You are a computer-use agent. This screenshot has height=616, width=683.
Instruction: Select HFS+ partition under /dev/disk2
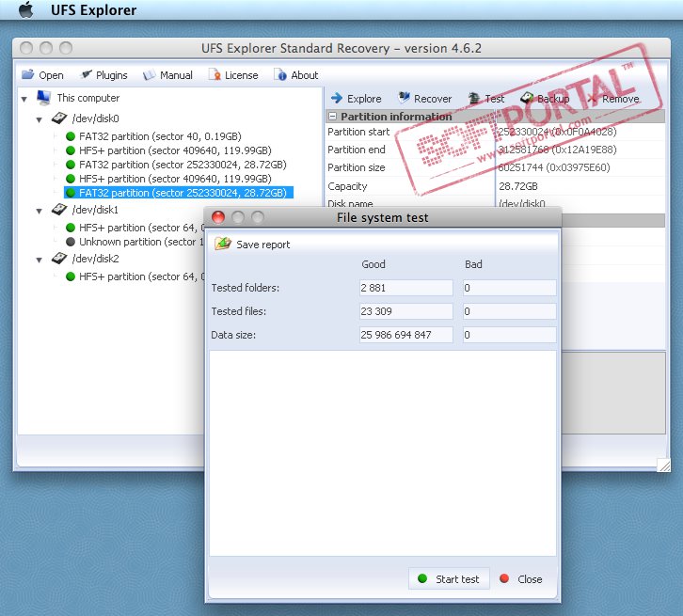[x=135, y=276]
